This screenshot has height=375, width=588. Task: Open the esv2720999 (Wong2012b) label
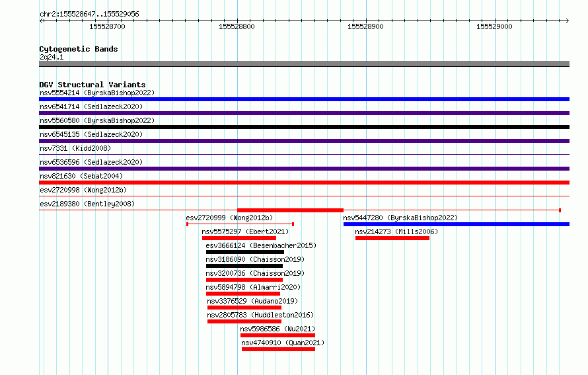[x=229, y=218]
